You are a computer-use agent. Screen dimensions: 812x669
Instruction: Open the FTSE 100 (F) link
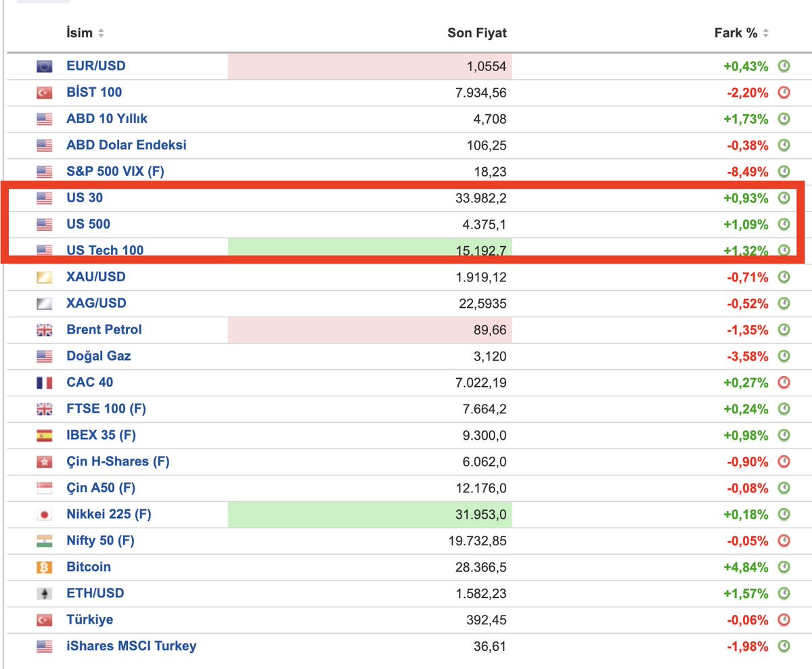point(106,409)
